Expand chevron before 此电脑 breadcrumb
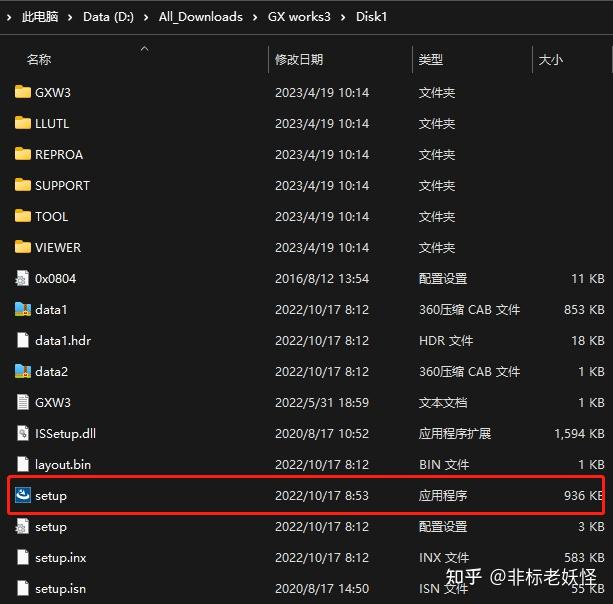This screenshot has width=613, height=604. 9,17
